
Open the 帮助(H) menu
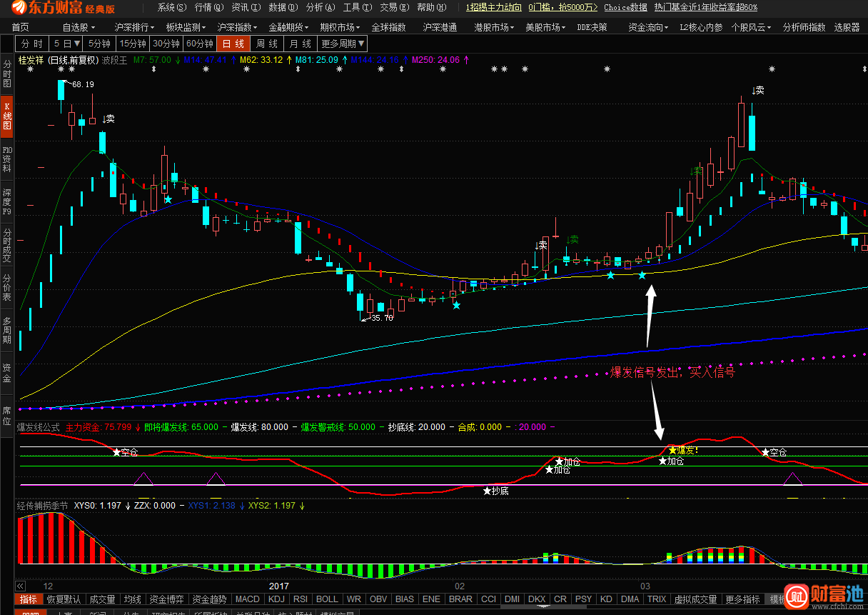click(x=432, y=7)
